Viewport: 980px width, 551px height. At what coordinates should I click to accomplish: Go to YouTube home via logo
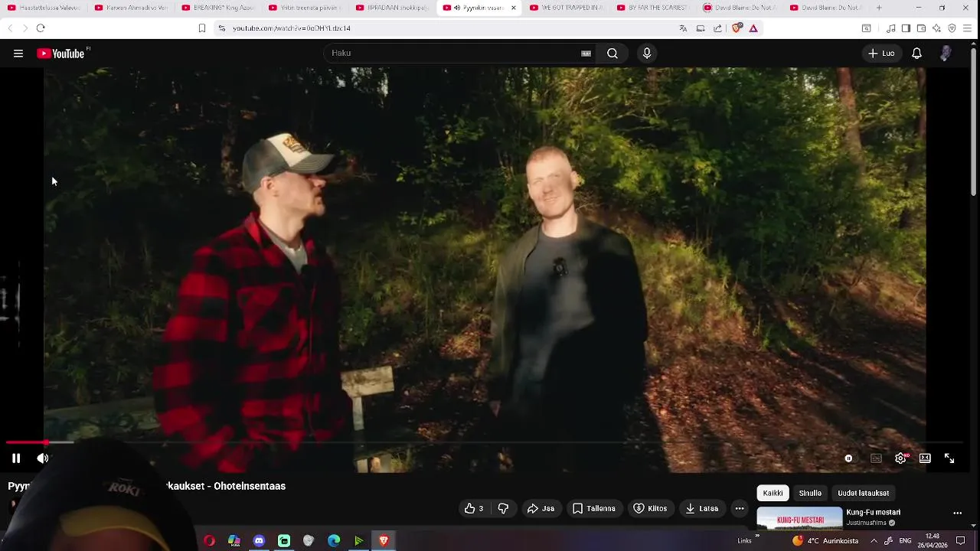tap(60, 54)
